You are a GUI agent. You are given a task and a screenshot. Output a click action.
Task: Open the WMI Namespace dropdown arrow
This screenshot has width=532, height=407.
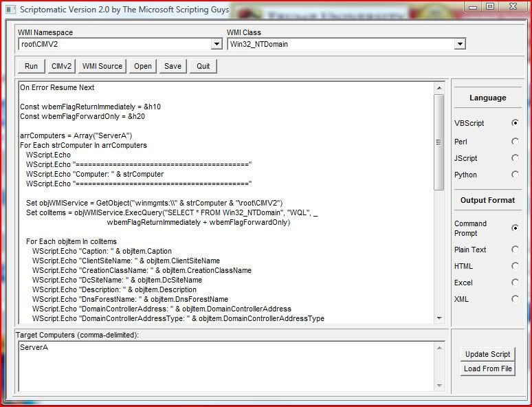click(216, 44)
